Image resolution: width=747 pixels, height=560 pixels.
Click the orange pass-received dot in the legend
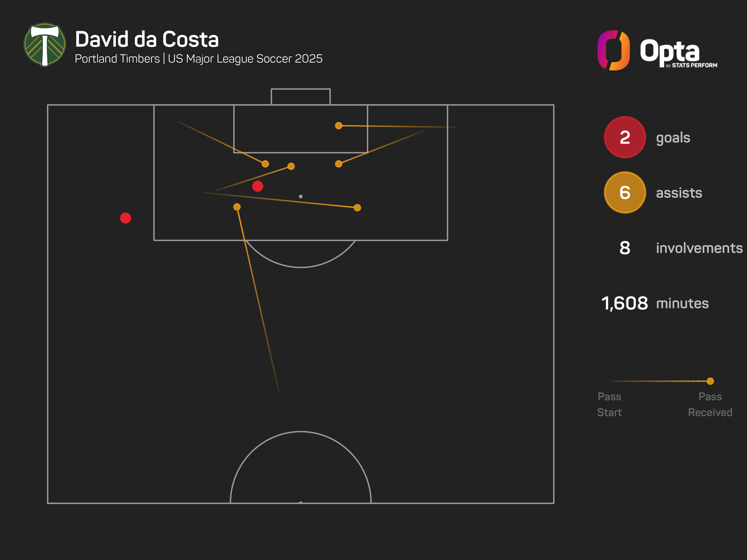[710, 381]
